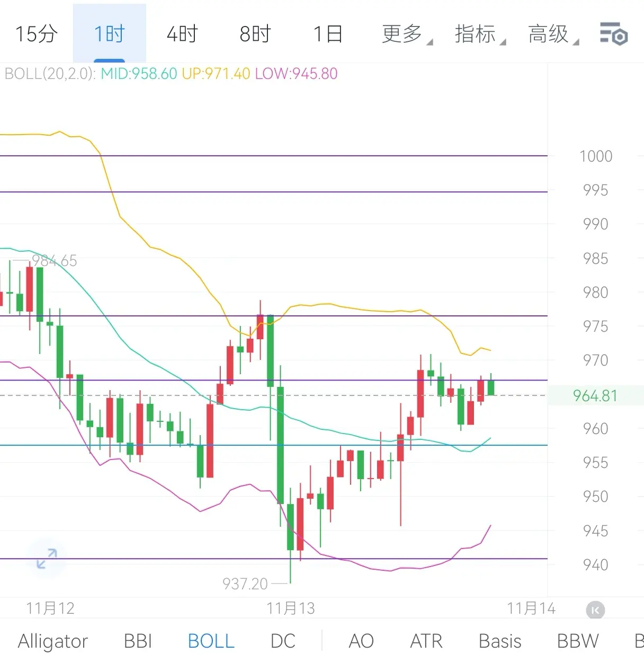Switch to the 8时 timeframe
The height and width of the screenshot is (671, 644).
pyautogui.click(x=255, y=34)
